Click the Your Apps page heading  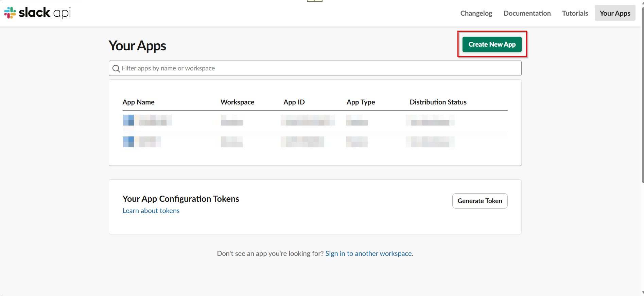point(137,46)
